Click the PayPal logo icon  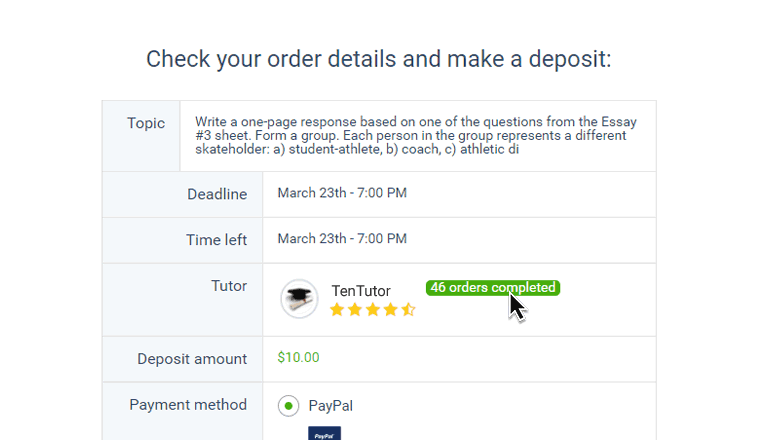(x=324, y=434)
